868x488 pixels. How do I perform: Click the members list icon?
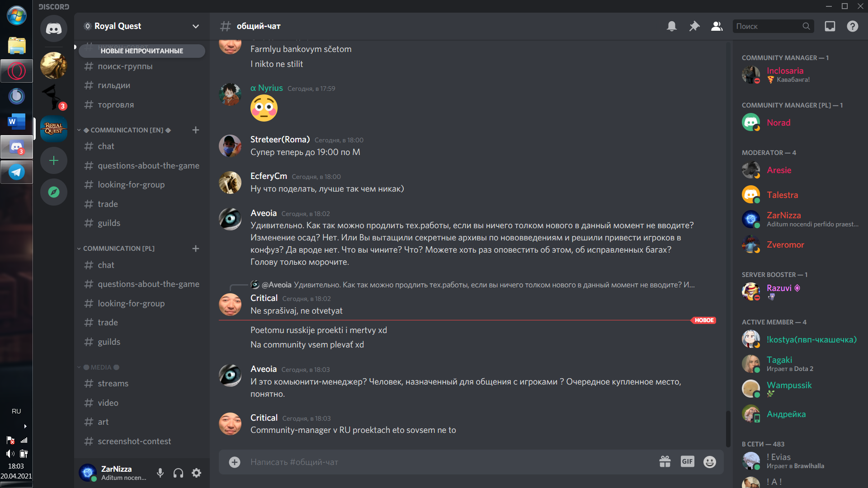(x=715, y=26)
